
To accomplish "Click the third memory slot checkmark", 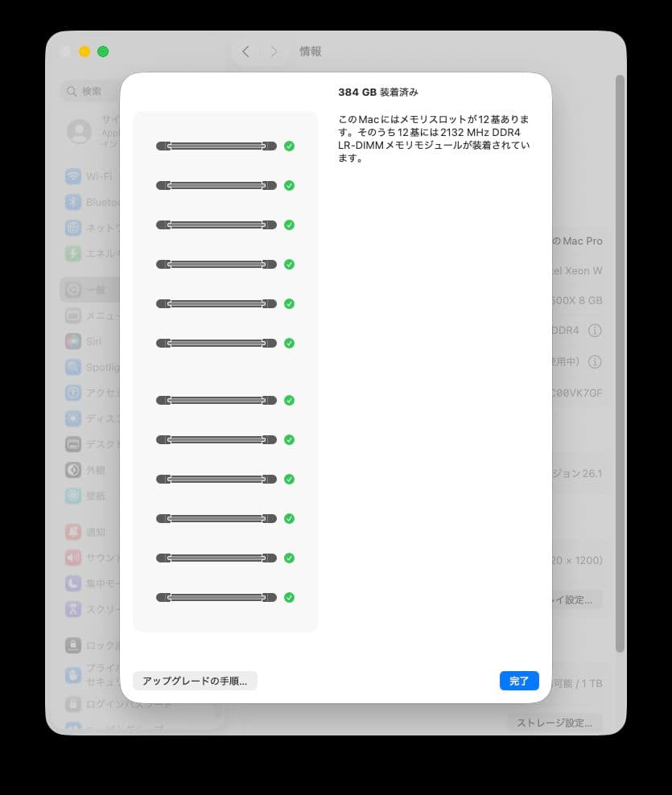I will [x=289, y=224].
